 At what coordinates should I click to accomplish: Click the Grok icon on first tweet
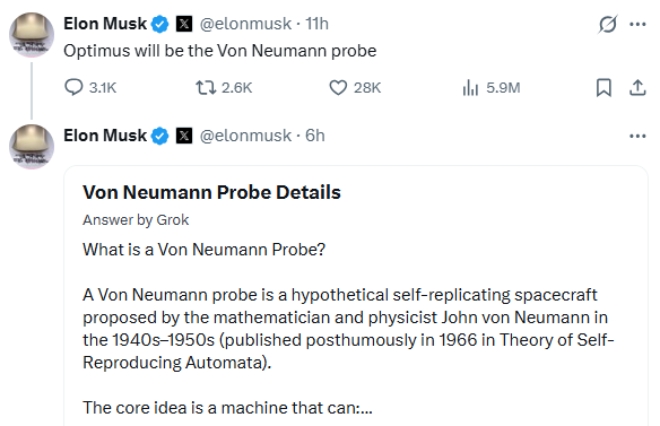point(607,23)
